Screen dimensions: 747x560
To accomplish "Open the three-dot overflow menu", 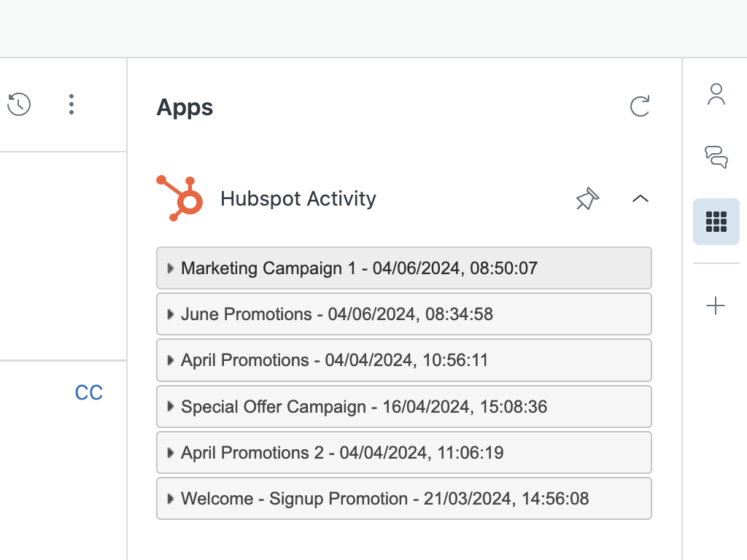I will [x=71, y=104].
